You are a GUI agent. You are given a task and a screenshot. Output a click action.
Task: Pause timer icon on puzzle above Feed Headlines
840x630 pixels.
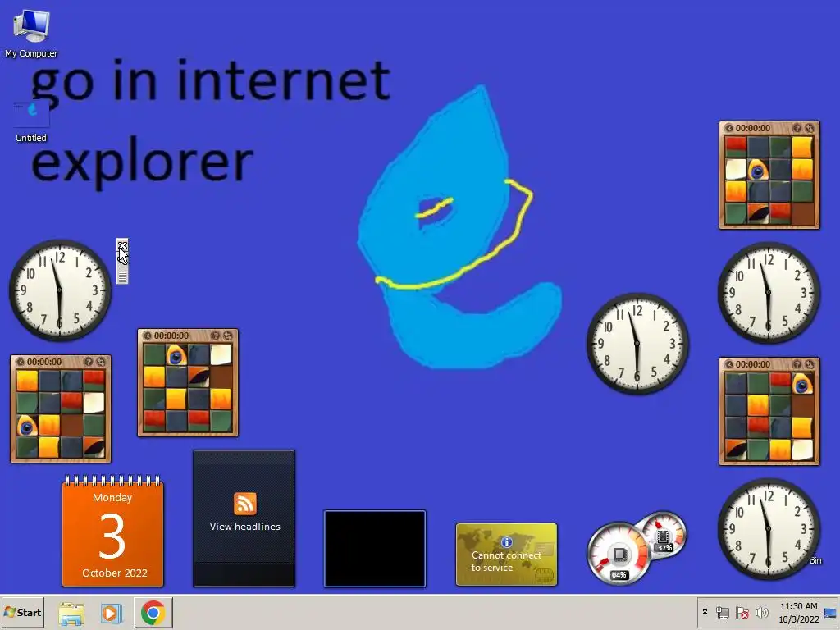coord(148,336)
